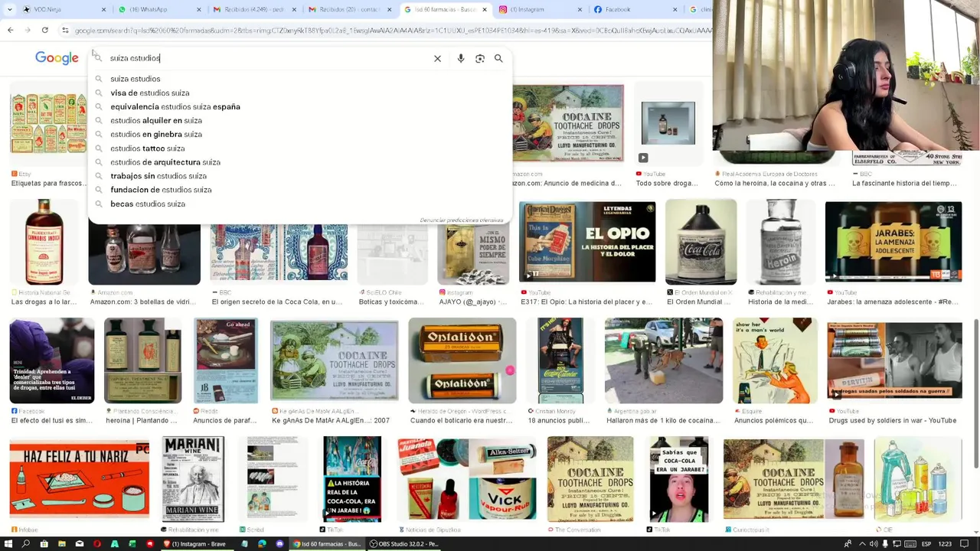980x551 pixels.
Task: Switch to the OBS Studio 32.0.2 taskbar window
Action: click(x=403, y=544)
